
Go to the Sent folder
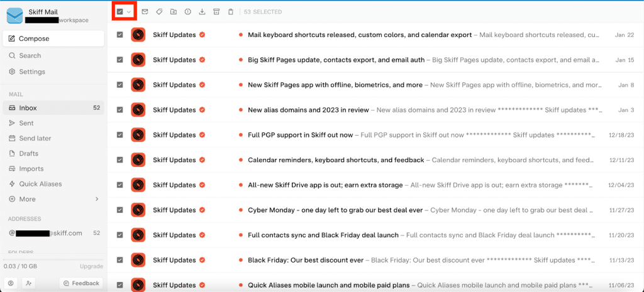coord(53,123)
